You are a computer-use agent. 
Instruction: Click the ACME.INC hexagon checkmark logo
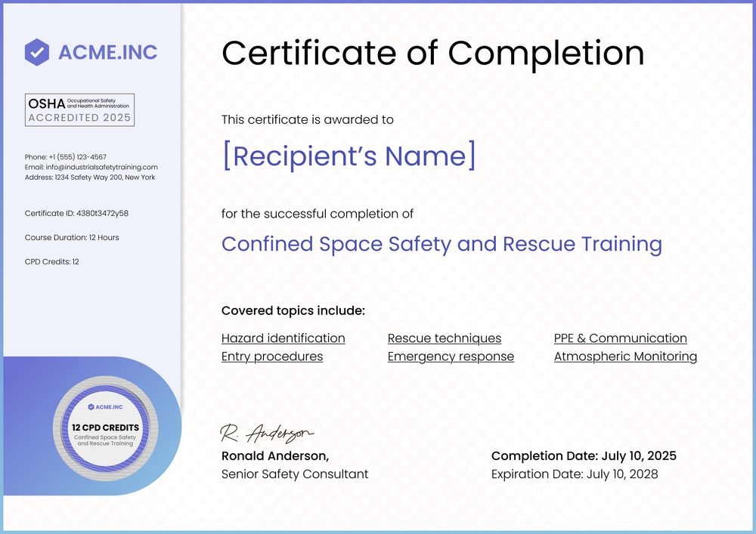(x=36, y=52)
